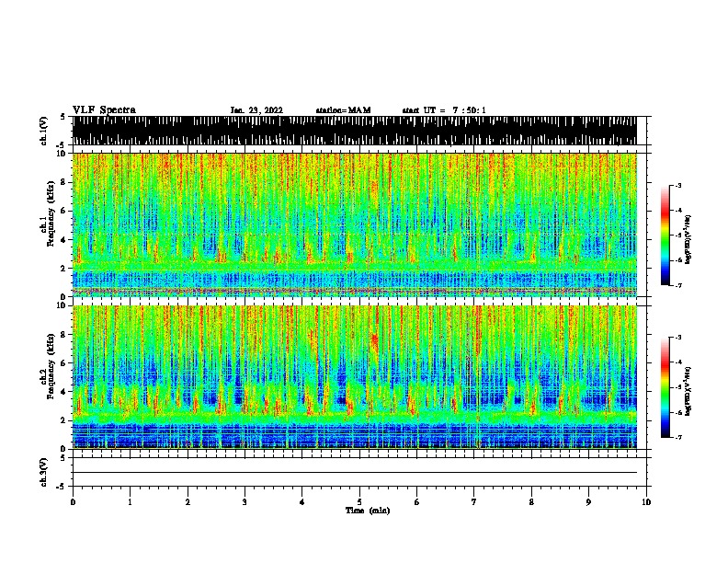Screen dimensions: 728x563
Task: Click the "ch.1(V)" axis label
Action: (x=44, y=131)
